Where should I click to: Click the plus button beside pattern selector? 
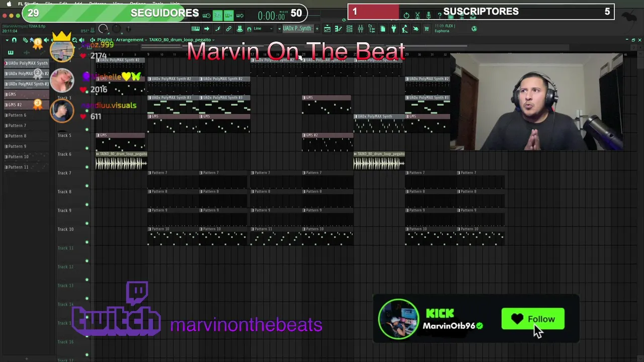pos(317,29)
